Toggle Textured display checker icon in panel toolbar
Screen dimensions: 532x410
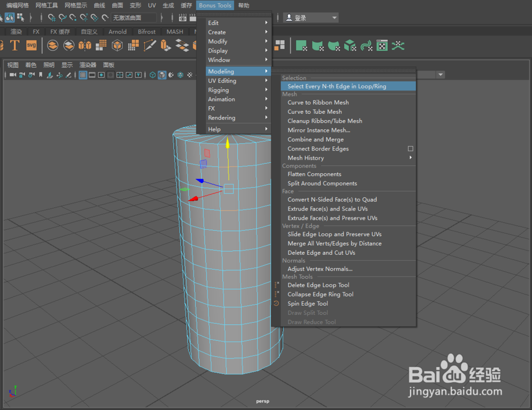190,75
